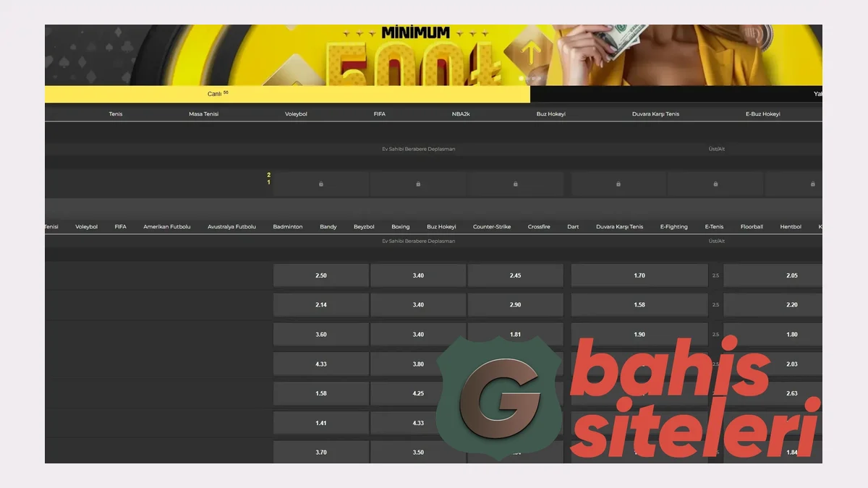Switch to NBA2k live category
Viewport: 868px width, 488px height.
click(461, 114)
